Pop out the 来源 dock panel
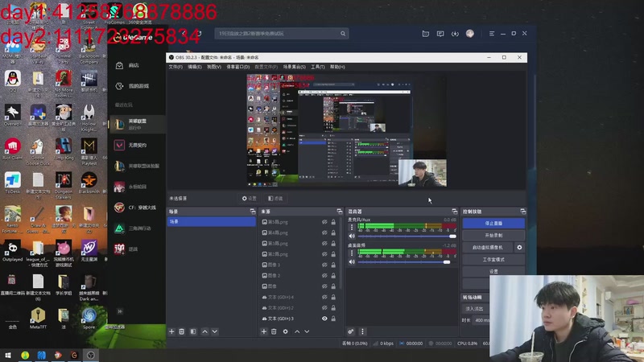This screenshot has width=644, height=362. coord(339,212)
